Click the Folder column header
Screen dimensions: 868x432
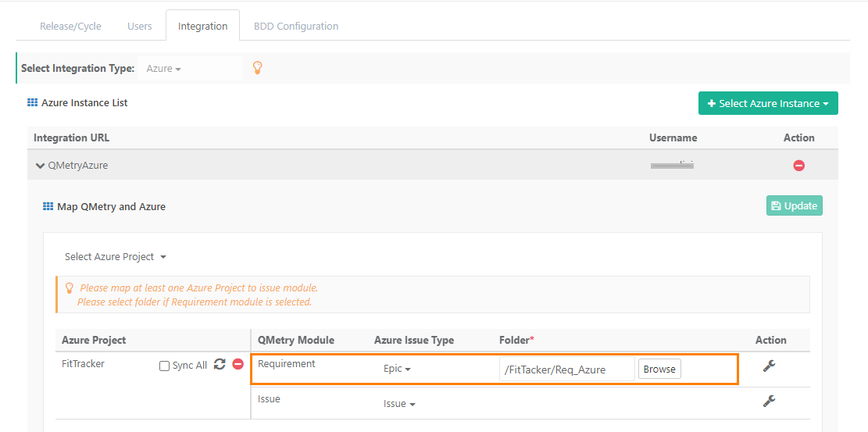click(x=516, y=340)
